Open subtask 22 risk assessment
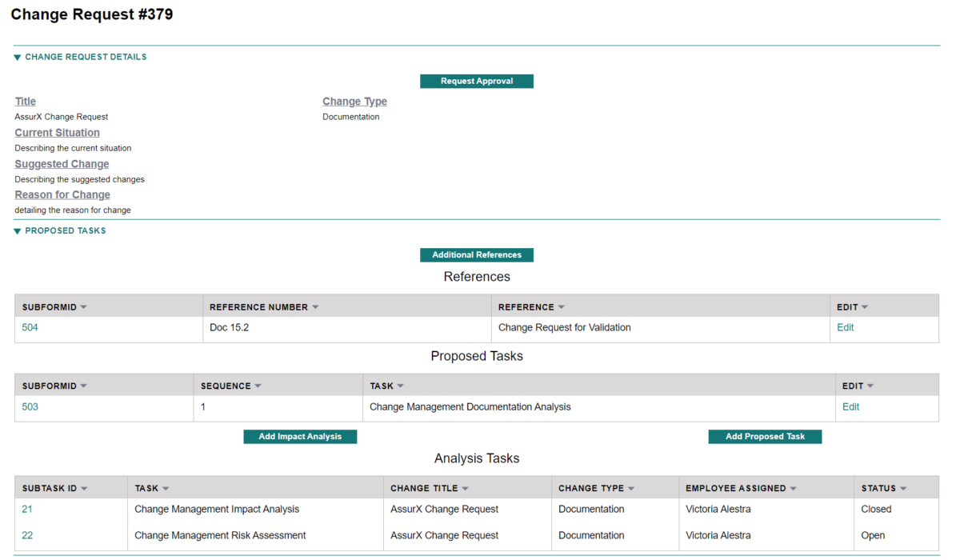This screenshot has height=560, width=960. (27, 534)
